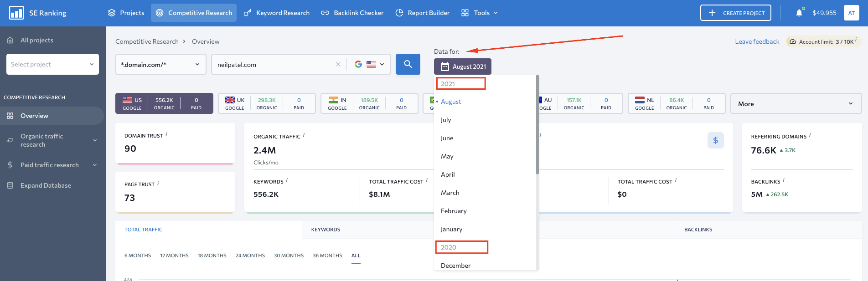This screenshot has height=281, width=868.
Task: Click the Backlinks info icon in card
Action: pyautogui.click(x=783, y=180)
